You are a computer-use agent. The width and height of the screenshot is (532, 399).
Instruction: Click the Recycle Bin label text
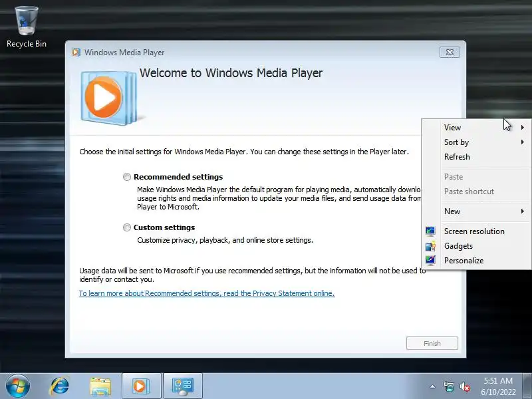(27, 44)
